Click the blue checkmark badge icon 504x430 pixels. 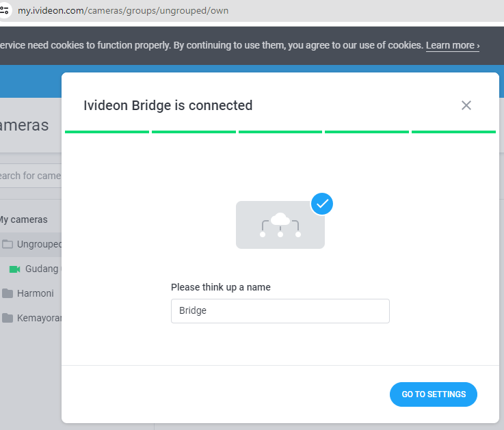click(x=321, y=204)
